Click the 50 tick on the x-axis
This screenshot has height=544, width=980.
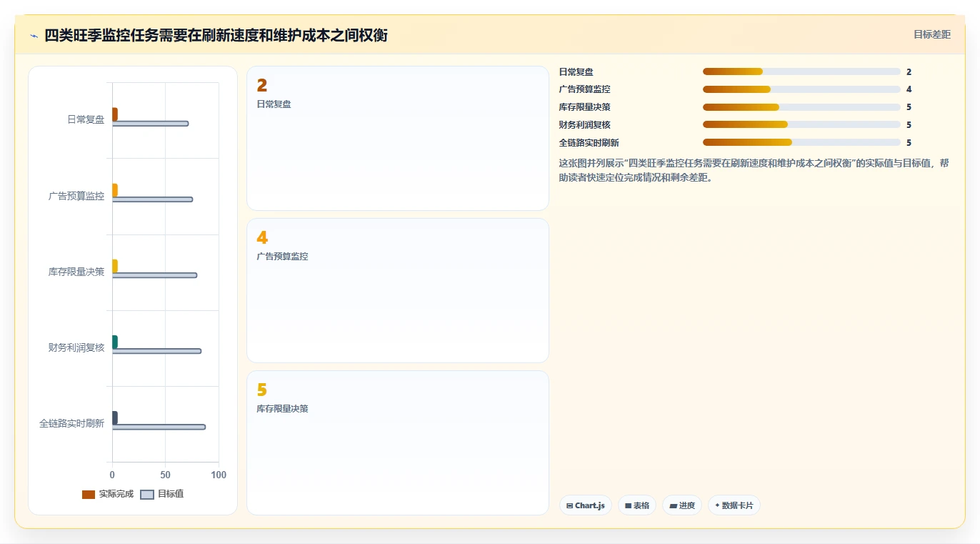pyautogui.click(x=166, y=475)
